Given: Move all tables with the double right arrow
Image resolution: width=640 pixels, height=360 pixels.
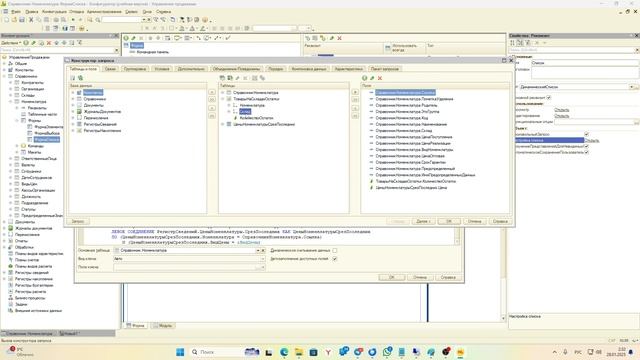Looking at the screenshot, I should (x=212, y=100).
